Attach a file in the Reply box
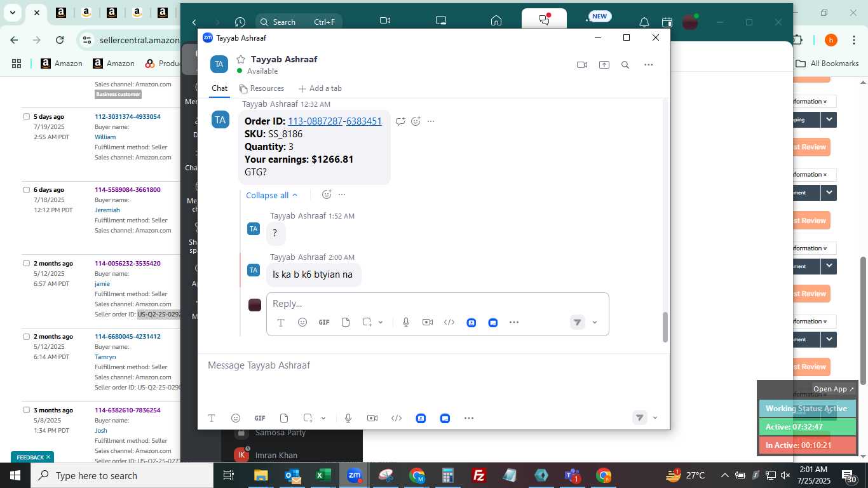Viewport: 868px width, 488px height. coord(346,322)
